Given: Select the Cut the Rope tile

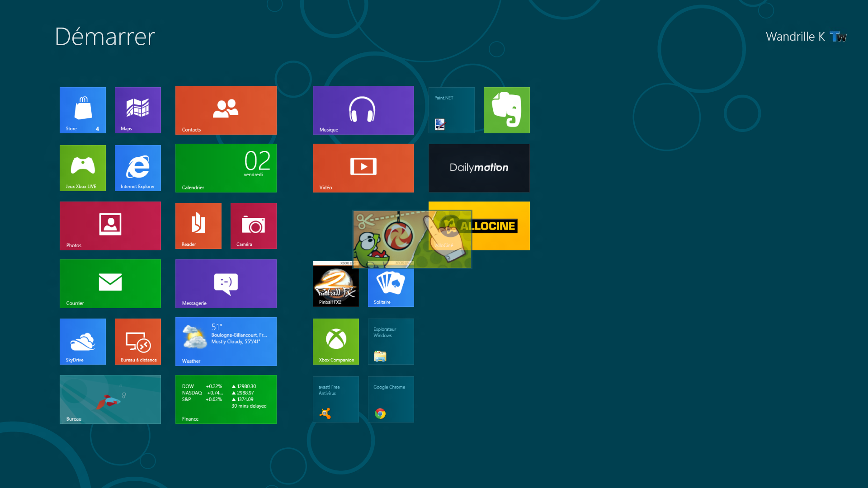Looking at the screenshot, I should coord(412,239).
